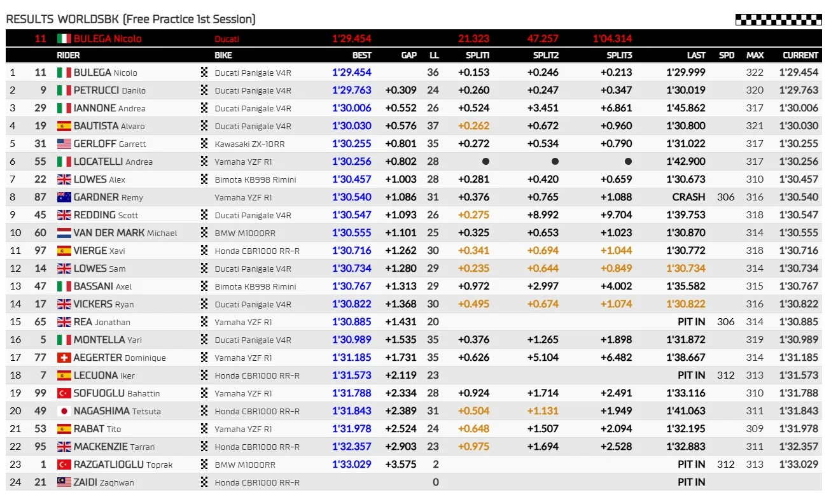The width and height of the screenshot is (831, 504).
Task: Click the Split 3 dot indicator in LOCATELLI row
Action: 628,162
